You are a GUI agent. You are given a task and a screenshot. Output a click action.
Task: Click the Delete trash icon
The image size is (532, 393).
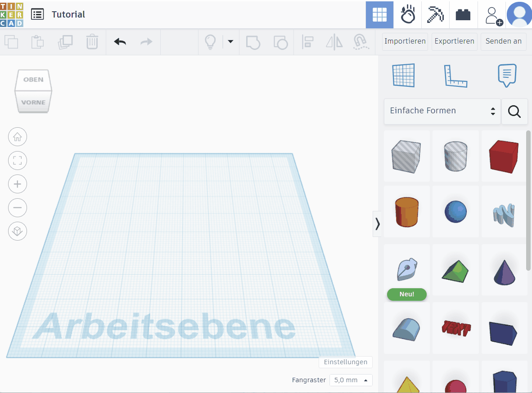pyautogui.click(x=92, y=42)
